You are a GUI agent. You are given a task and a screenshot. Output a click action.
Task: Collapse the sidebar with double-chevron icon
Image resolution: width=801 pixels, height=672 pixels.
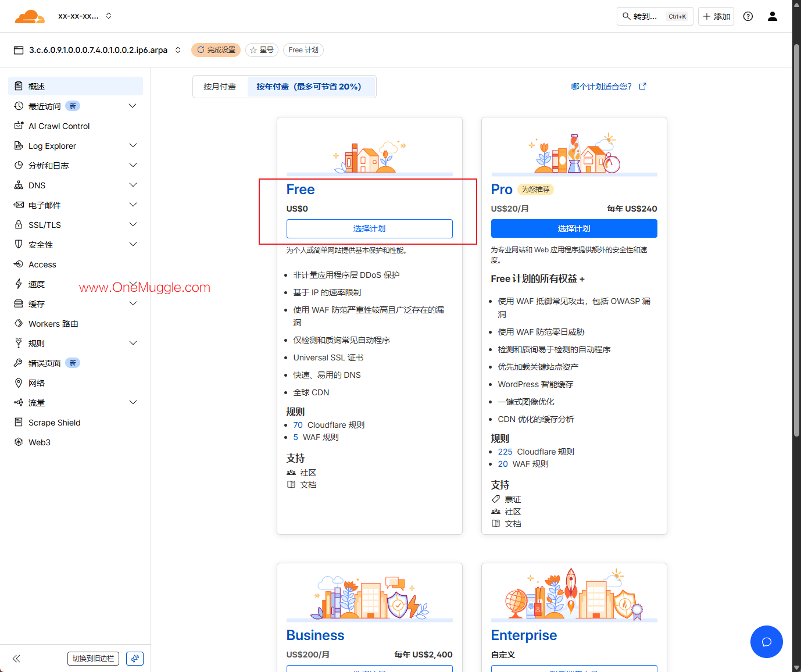16,659
